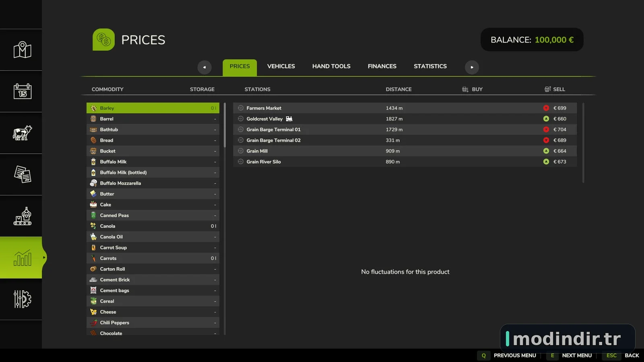Click the Farmers Market hotspot marker icon

pos(241,108)
